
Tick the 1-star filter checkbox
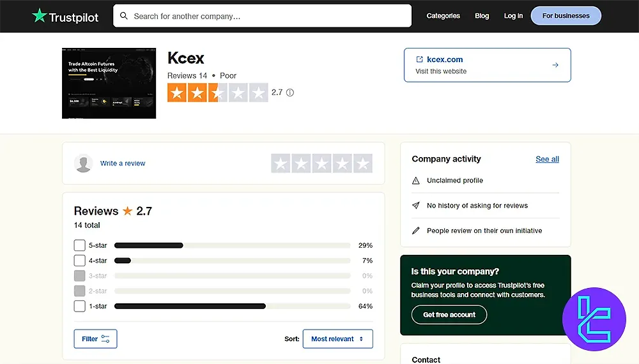click(x=80, y=307)
